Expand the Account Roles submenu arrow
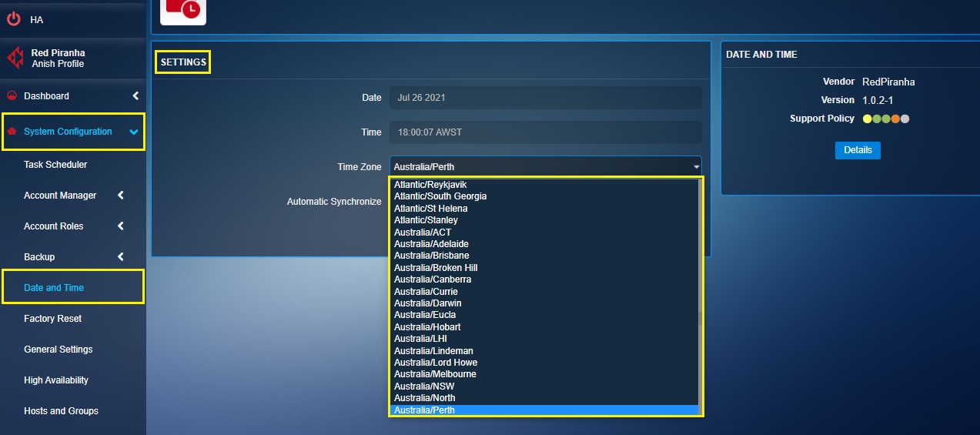The height and width of the screenshot is (435, 980). pos(121,226)
